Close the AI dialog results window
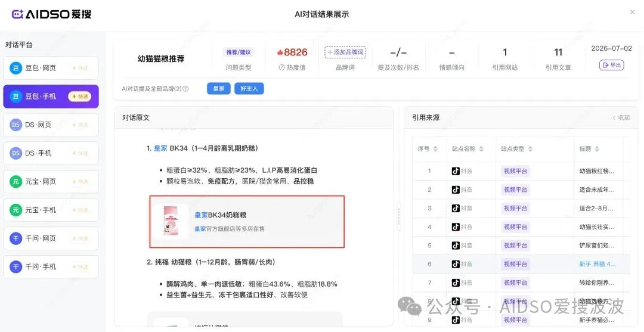 click(633, 13)
